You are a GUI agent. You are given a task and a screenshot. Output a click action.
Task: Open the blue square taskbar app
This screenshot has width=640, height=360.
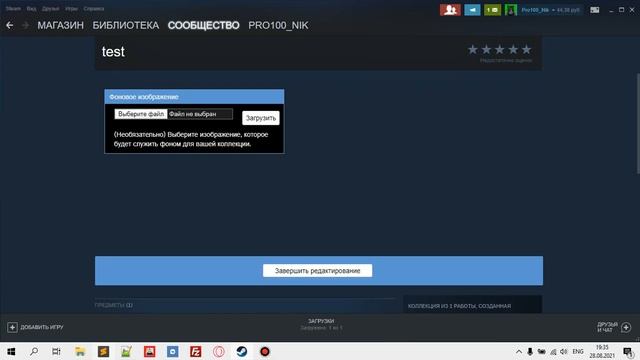[x=173, y=351]
